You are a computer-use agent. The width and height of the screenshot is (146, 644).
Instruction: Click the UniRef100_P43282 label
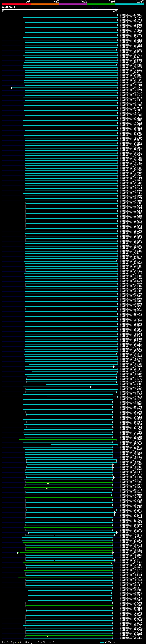pyautogui.click(x=131, y=263)
